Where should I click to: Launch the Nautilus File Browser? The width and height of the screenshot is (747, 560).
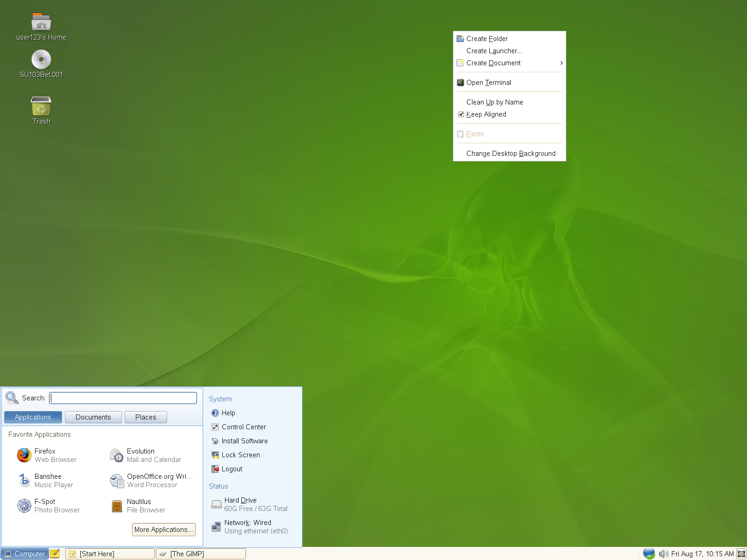click(139, 505)
